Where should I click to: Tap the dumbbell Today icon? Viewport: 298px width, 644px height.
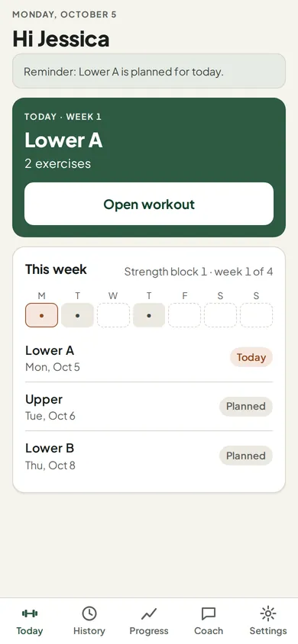click(30, 613)
